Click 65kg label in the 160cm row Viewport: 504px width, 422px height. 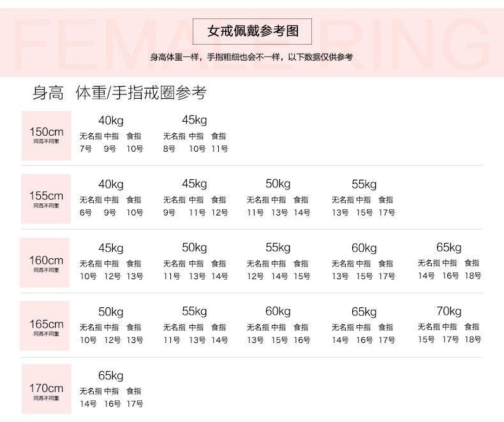(x=449, y=247)
